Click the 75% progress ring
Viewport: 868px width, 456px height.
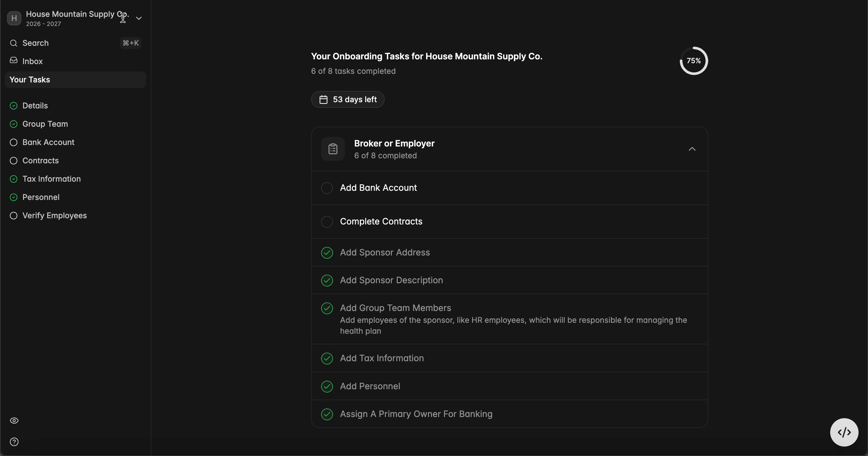coord(693,61)
